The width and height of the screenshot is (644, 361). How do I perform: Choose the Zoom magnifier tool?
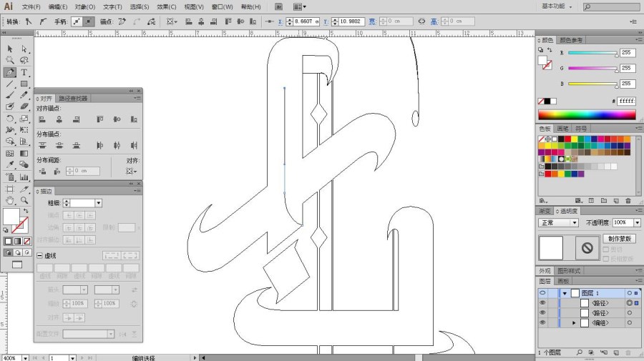[x=24, y=200]
